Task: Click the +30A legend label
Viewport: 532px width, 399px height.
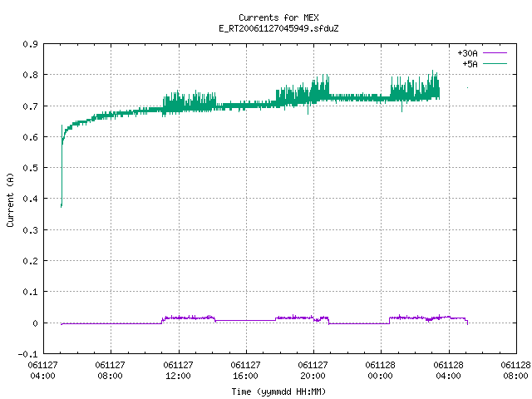Action: point(467,53)
